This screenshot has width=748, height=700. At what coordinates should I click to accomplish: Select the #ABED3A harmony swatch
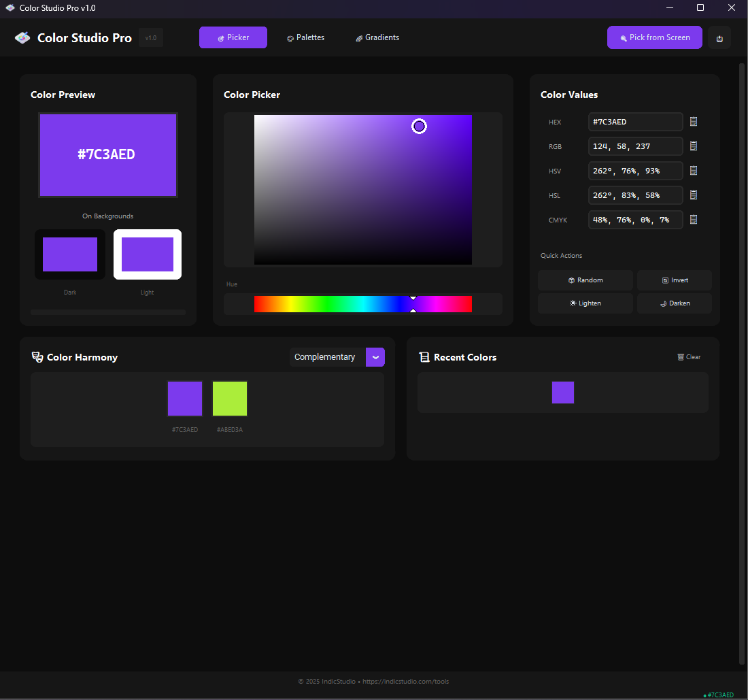click(x=229, y=398)
